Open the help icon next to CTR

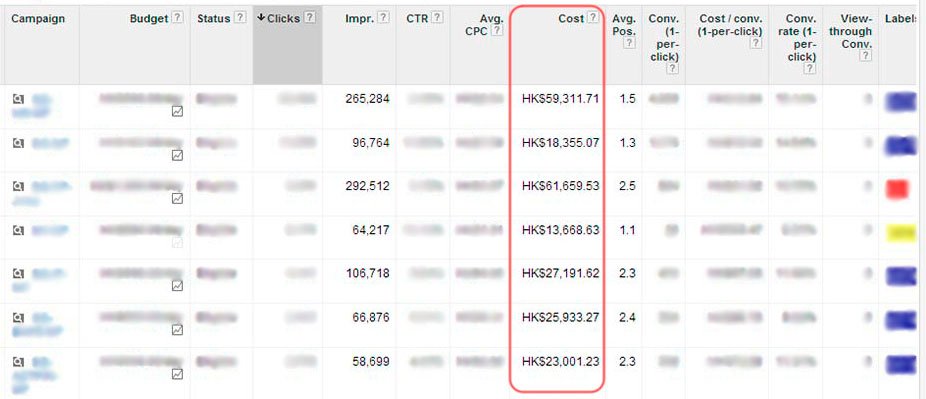click(437, 18)
